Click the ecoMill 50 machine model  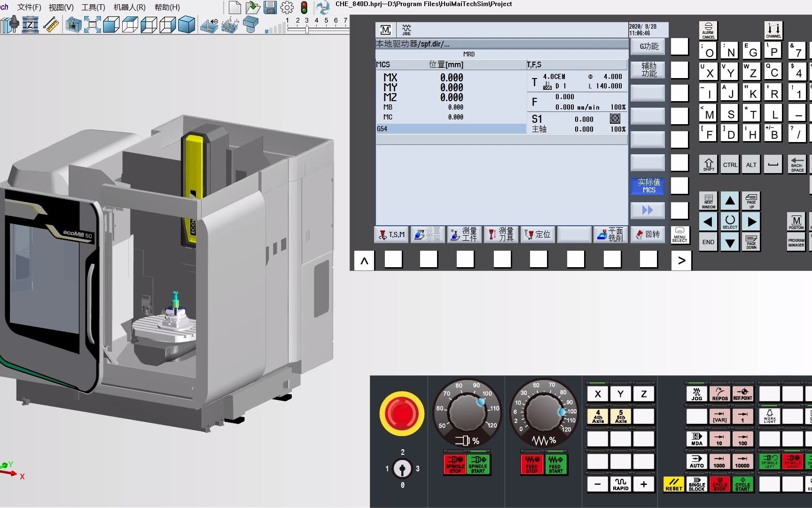[167, 273]
